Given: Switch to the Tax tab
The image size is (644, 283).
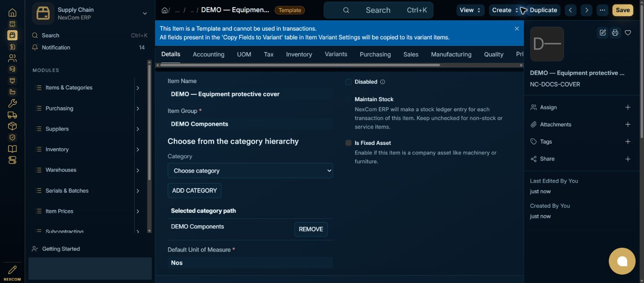Looking at the screenshot, I should click(x=269, y=54).
